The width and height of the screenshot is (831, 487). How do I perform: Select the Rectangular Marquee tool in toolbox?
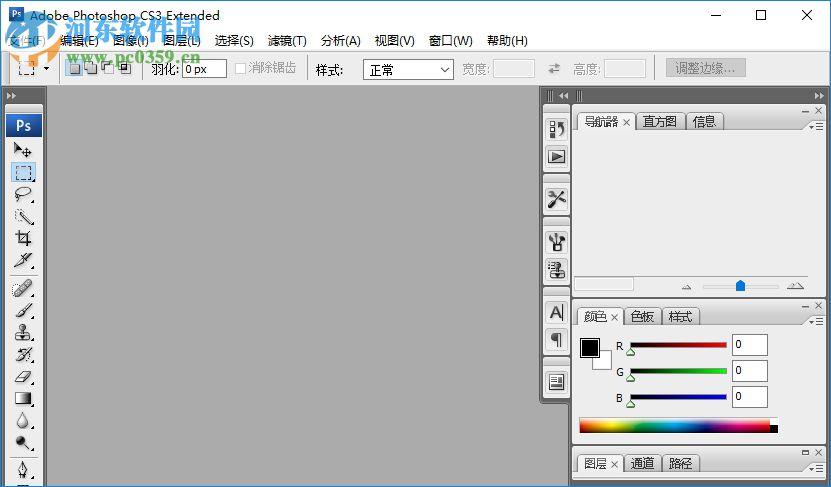tap(23, 172)
